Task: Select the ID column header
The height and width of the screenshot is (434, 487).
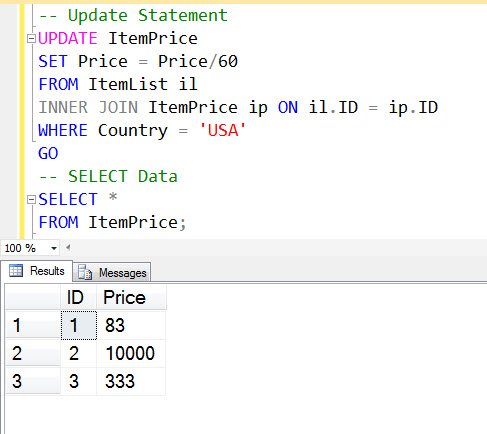Action: coord(79,297)
